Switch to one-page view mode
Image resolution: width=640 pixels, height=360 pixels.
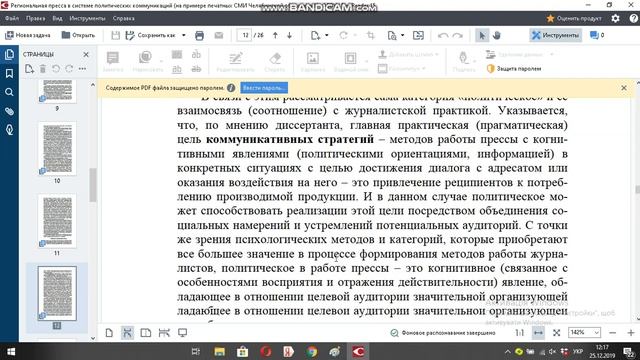tap(109, 333)
